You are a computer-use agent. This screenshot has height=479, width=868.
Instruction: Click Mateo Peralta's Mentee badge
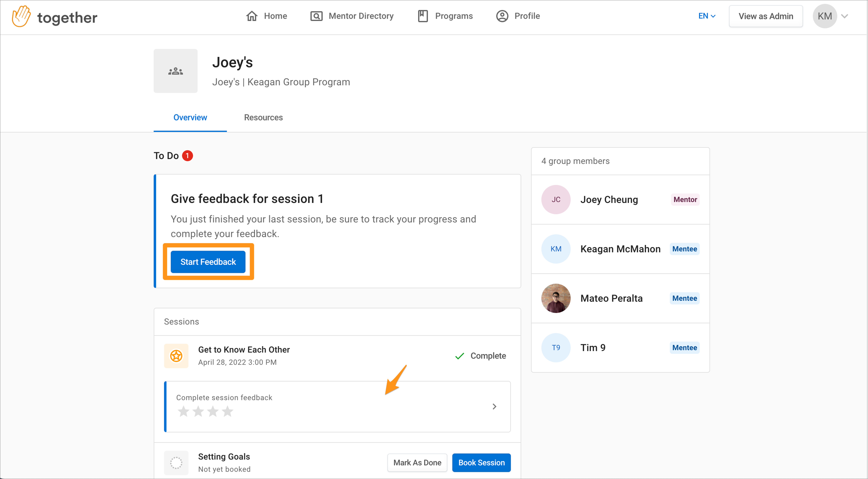point(684,298)
